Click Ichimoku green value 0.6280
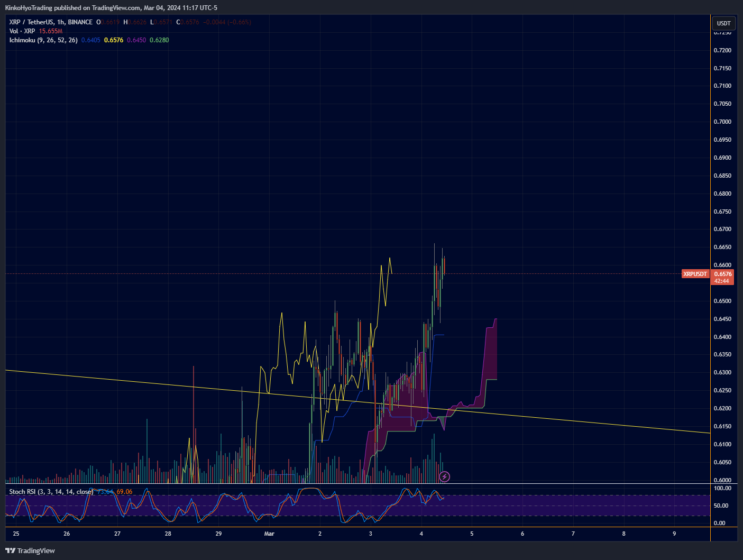Viewport: 743px width, 560px height. point(159,40)
